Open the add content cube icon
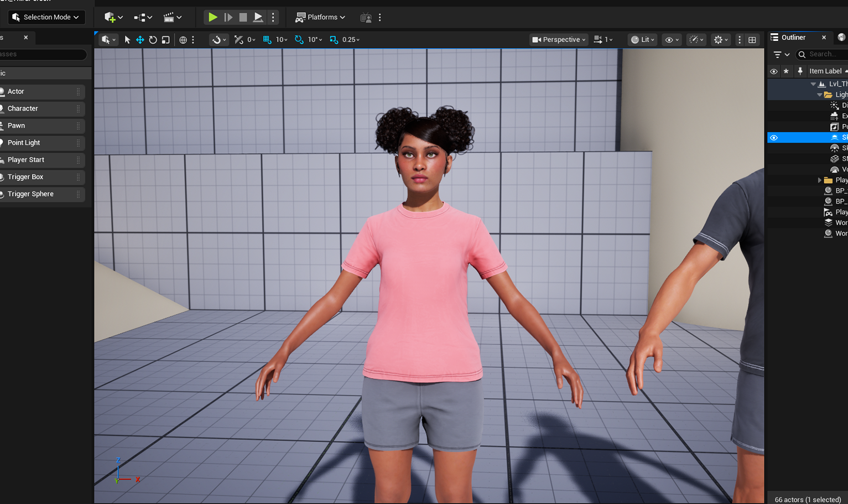 113,17
